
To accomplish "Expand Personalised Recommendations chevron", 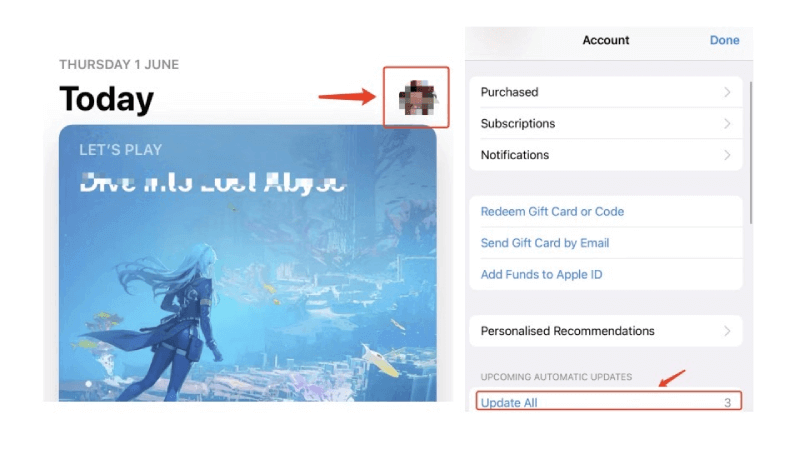I will pos(727,331).
